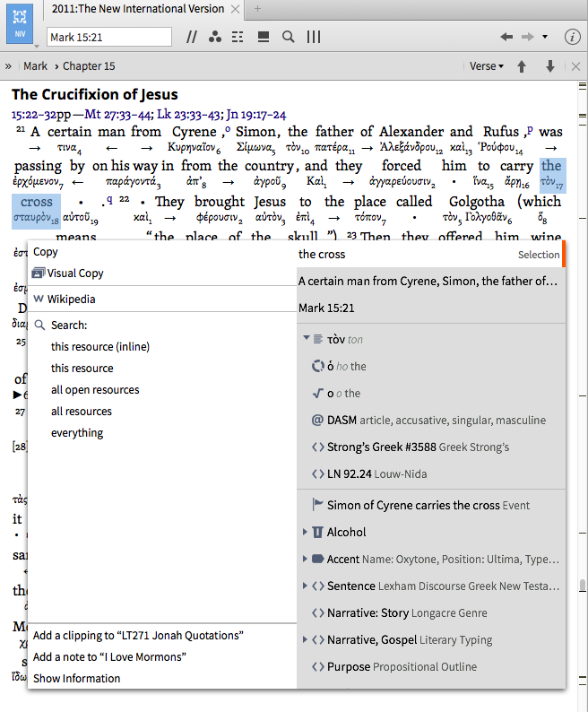Search all resources
The width and height of the screenshot is (588, 712).
click(x=82, y=412)
